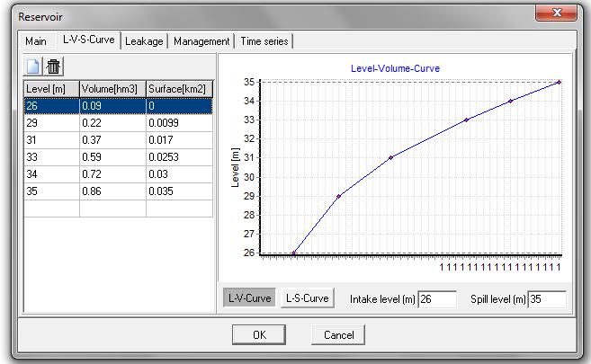This screenshot has height=364, width=591.
Task: Select the volume cell 0.59
Action: coord(112,157)
